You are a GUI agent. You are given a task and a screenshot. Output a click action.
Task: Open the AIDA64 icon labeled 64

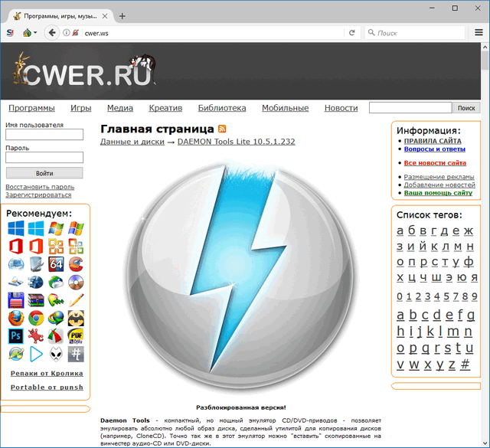coord(56,264)
